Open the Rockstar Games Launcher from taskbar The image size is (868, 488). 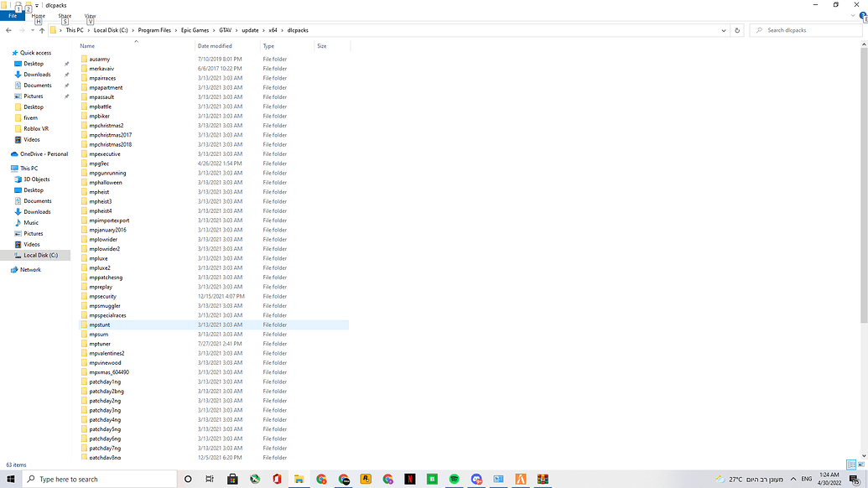365,479
